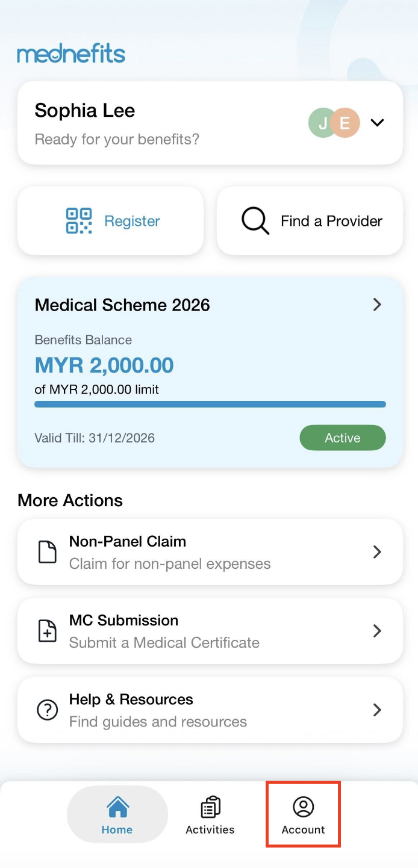Tap the QR code Register icon
The width and height of the screenshot is (418, 868).
coord(79,221)
